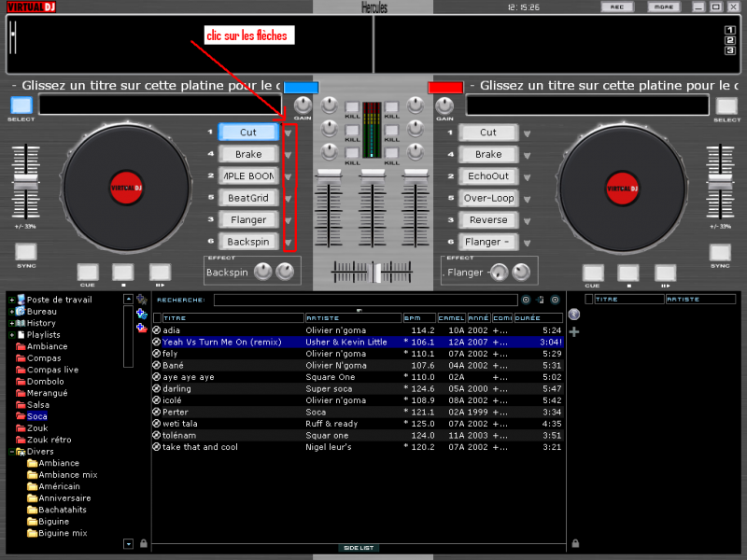Open the Cut effect dropdown arrow
Viewport: 747px width, 560px height.
[x=289, y=132]
